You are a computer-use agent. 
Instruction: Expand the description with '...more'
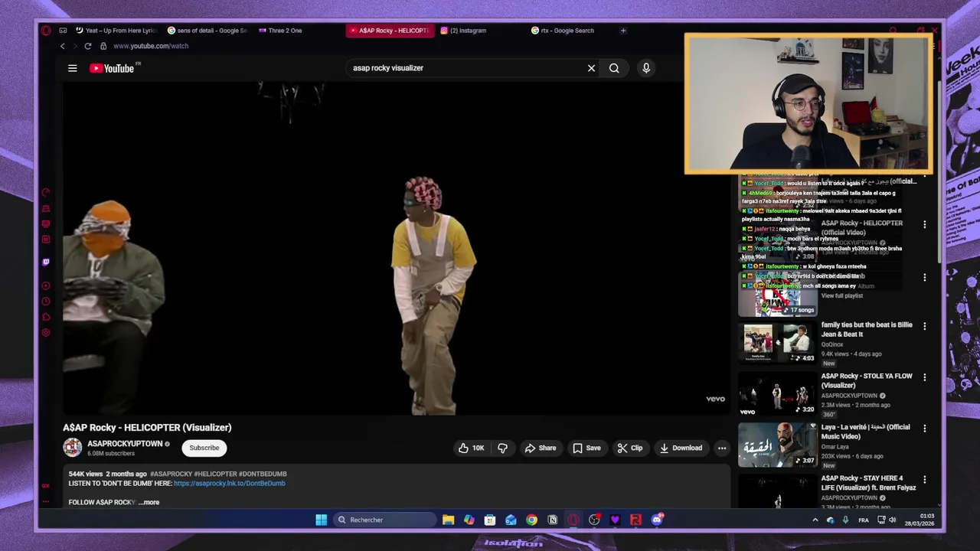click(x=149, y=502)
